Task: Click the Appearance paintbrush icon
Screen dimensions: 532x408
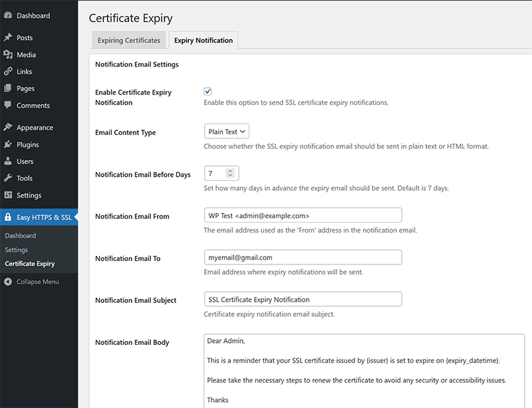Action: 8,128
